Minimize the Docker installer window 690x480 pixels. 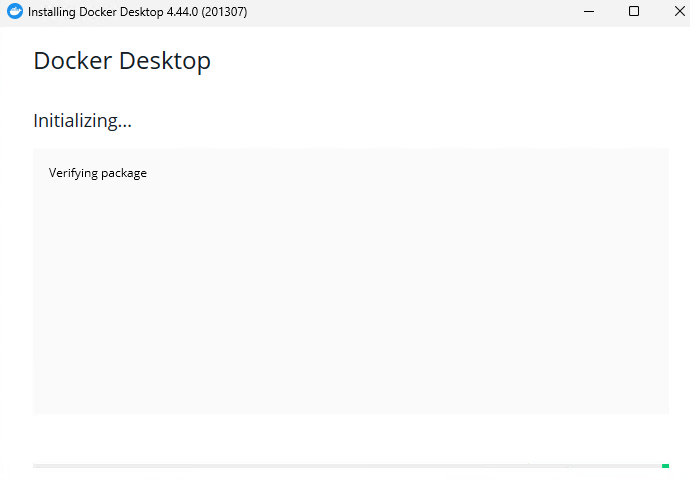(589, 11)
